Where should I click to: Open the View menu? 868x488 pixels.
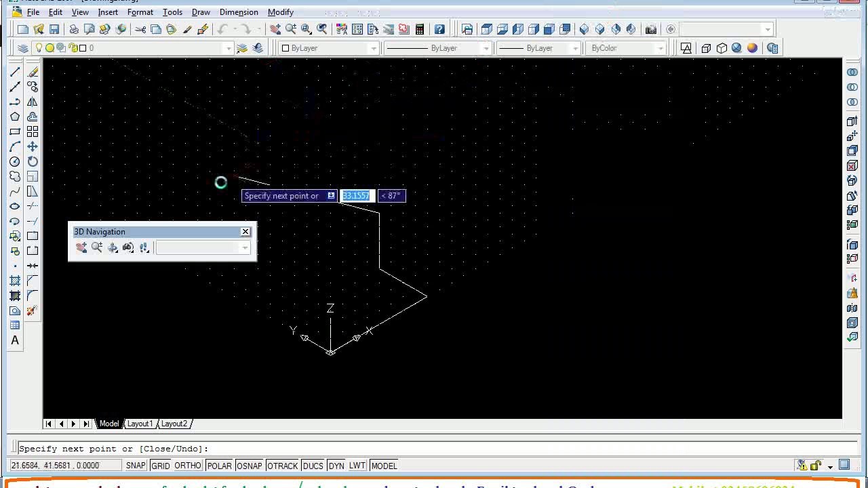coord(80,12)
